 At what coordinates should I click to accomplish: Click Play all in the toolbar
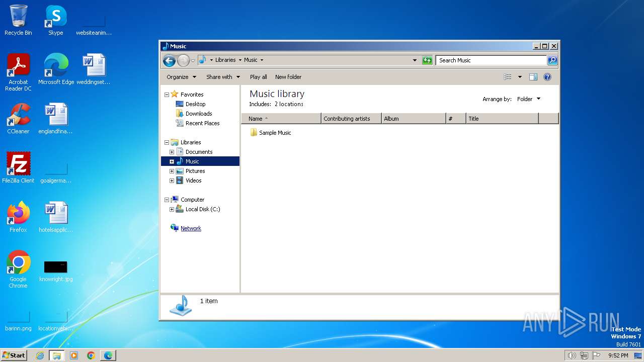point(259,77)
